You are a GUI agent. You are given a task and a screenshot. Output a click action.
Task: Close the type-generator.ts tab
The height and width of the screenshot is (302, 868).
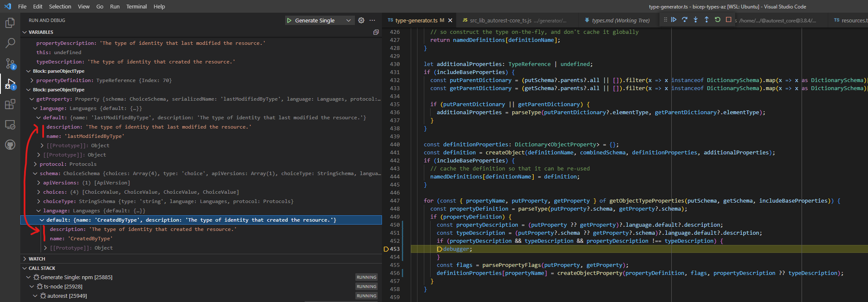click(450, 20)
